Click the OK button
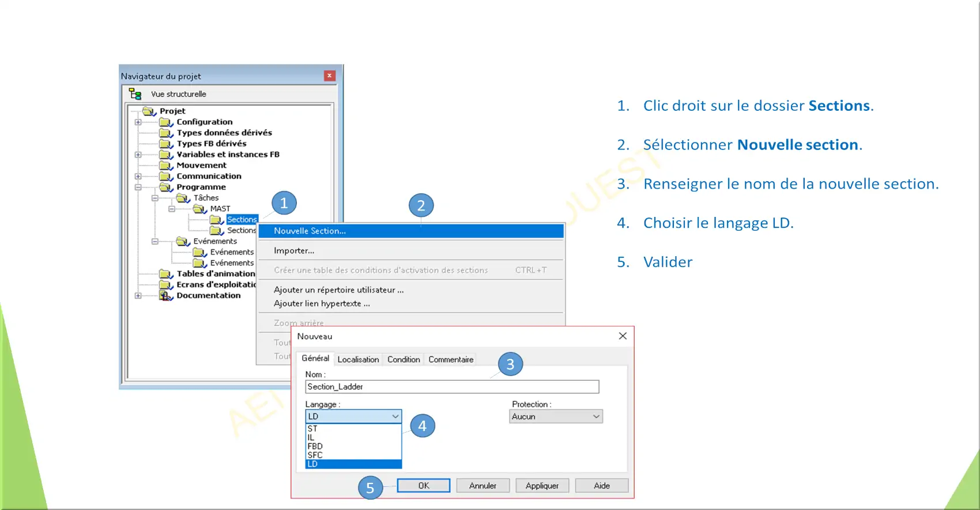 [424, 486]
